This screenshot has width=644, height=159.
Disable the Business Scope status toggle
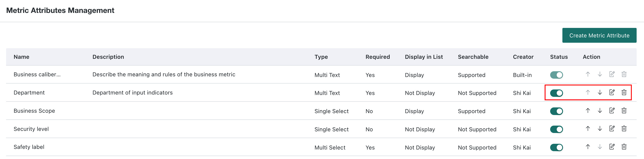(x=556, y=111)
